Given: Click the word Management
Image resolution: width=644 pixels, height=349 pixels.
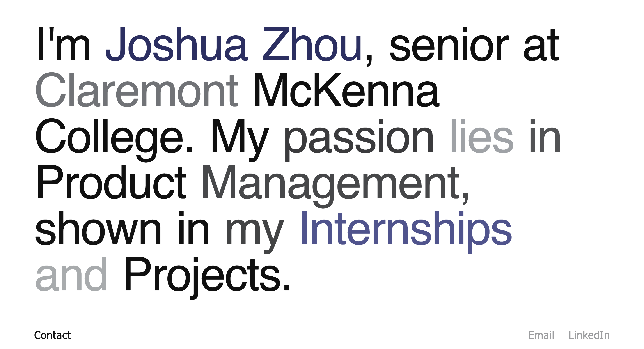Looking at the screenshot, I should tap(335, 183).
